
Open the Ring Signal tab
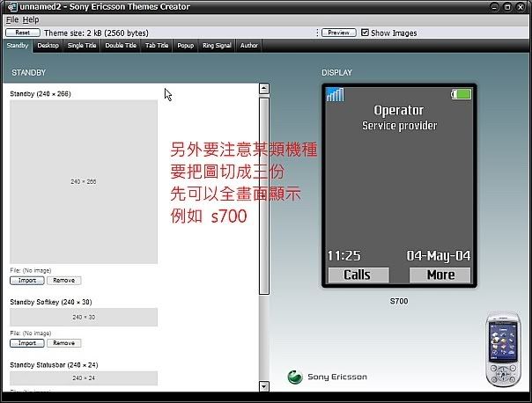click(217, 46)
